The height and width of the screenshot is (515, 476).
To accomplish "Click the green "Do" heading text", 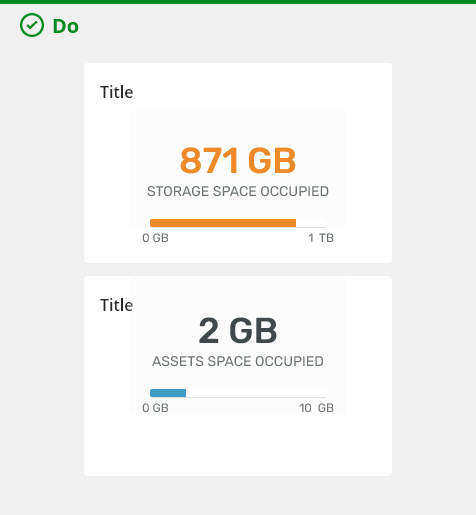I will coord(66,26).
